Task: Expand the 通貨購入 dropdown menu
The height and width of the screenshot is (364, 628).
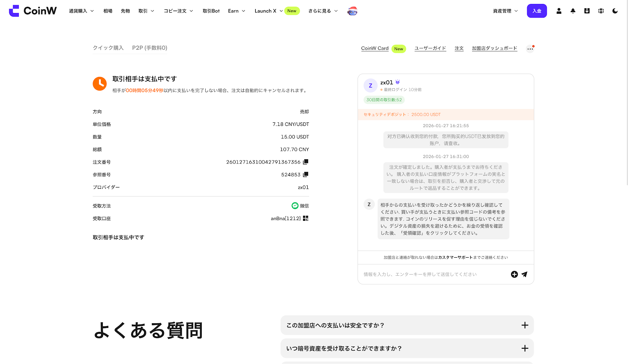Action: point(81,11)
